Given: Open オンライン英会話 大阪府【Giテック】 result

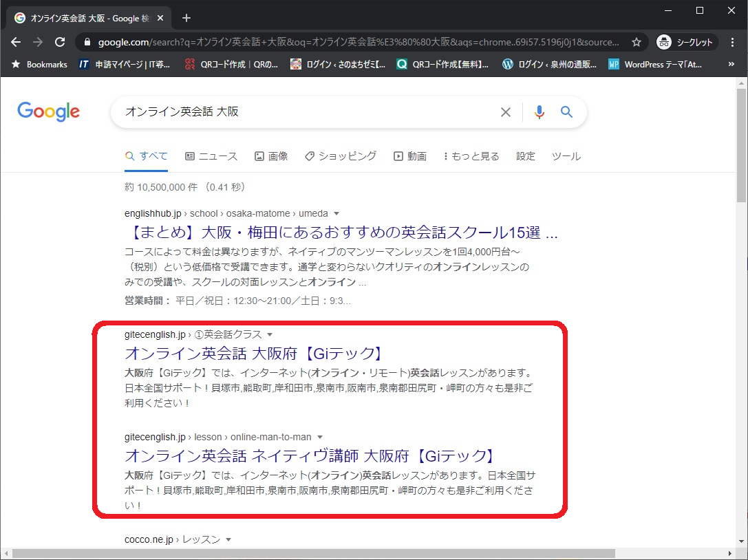Looking at the screenshot, I should coord(254,354).
